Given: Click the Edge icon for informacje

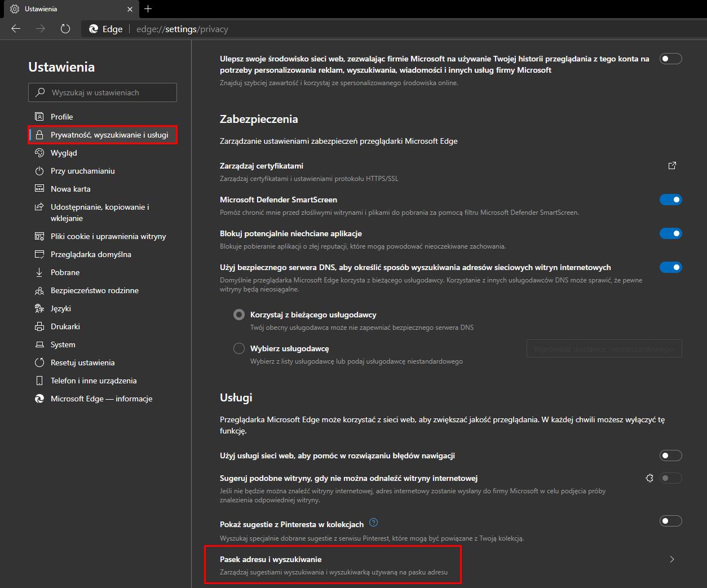Looking at the screenshot, I should (39, 399).
